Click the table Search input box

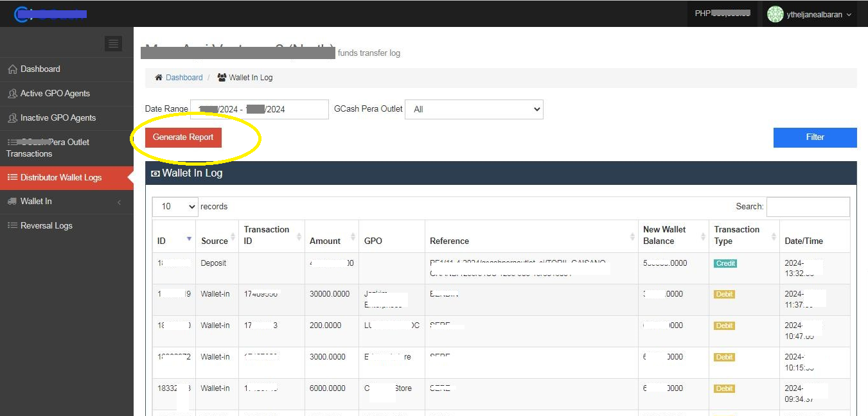click(808, 207)
